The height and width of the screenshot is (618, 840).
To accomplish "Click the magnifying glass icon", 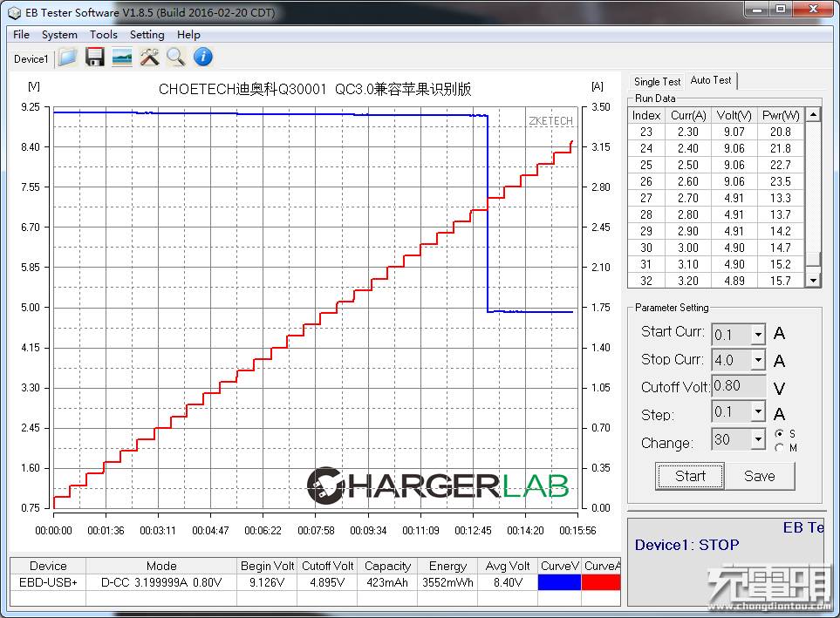I will click(x=175, y=57).
